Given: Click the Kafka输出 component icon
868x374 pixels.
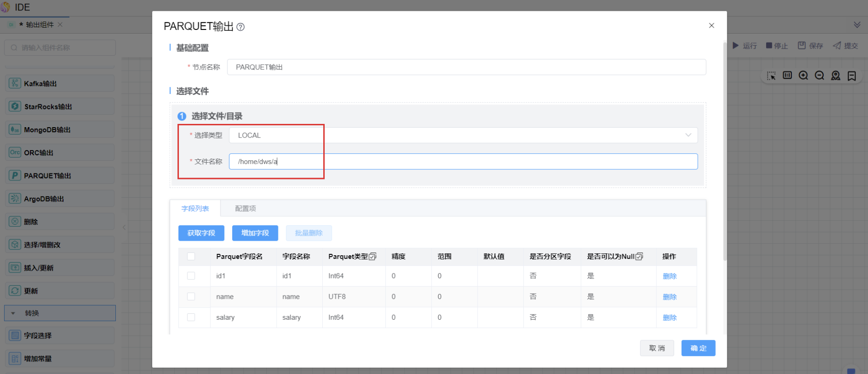Looking at the screenshot, I should click(x=15, y=84).
